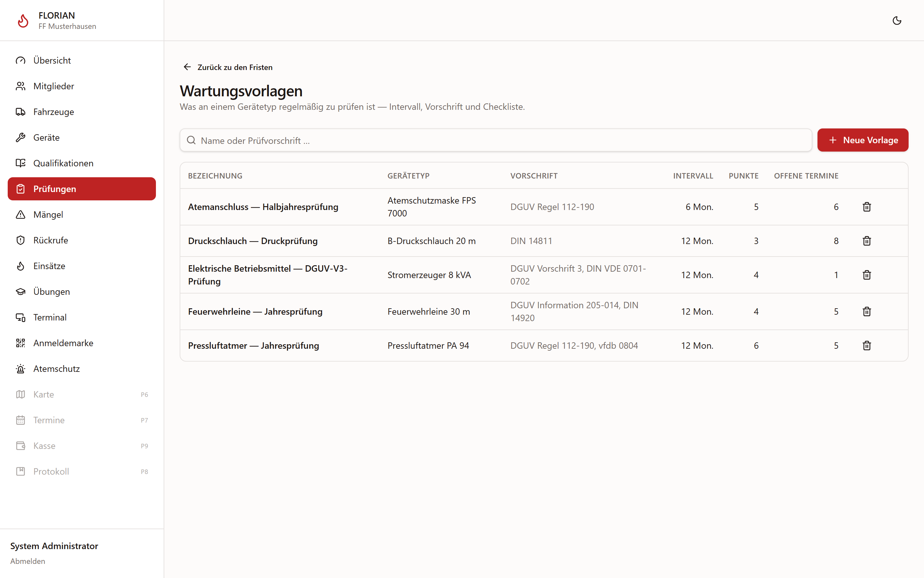
Task: Open Anmeldemarke in the sidebar
Action: (82, 343)
